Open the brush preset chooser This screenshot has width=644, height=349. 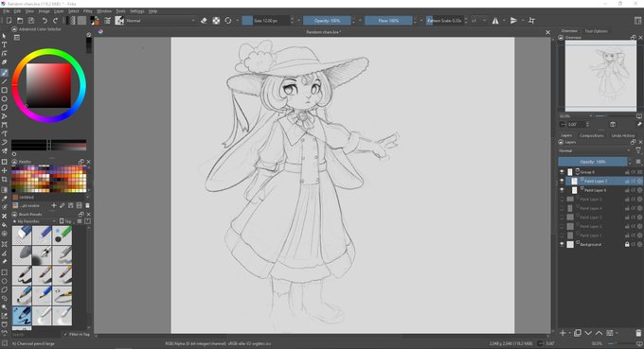pos(119,21)
